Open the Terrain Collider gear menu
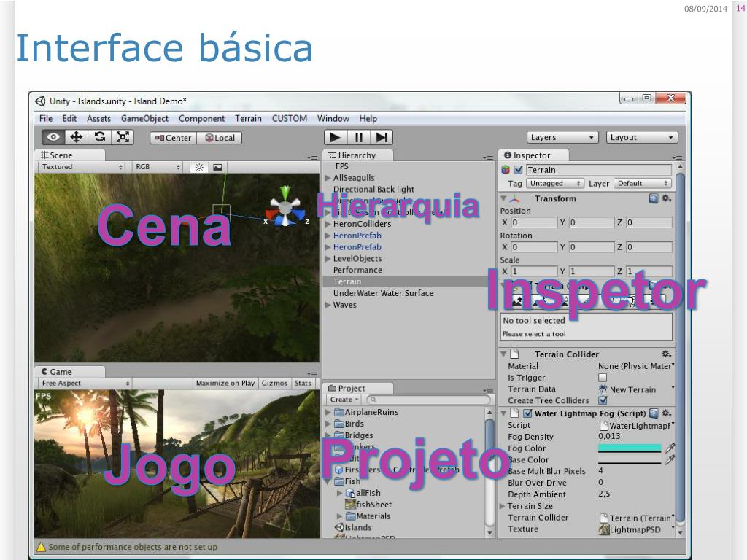The height and width of the screenshot is (560, 747). [x=667, y=354]
